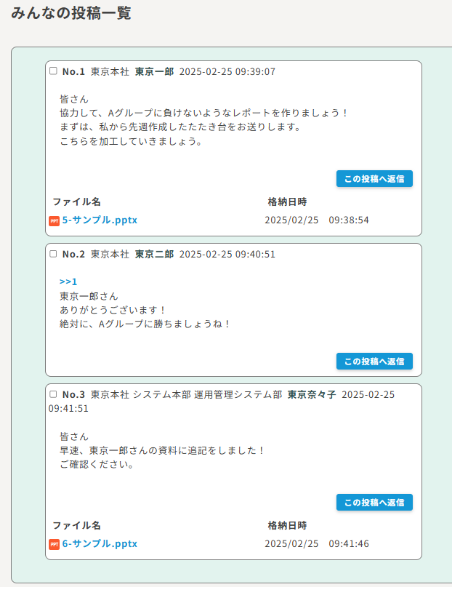Screen dimensions: 452x594
Task: Click この投稿へ返信 on post No.2
Action: click(374, 361)
